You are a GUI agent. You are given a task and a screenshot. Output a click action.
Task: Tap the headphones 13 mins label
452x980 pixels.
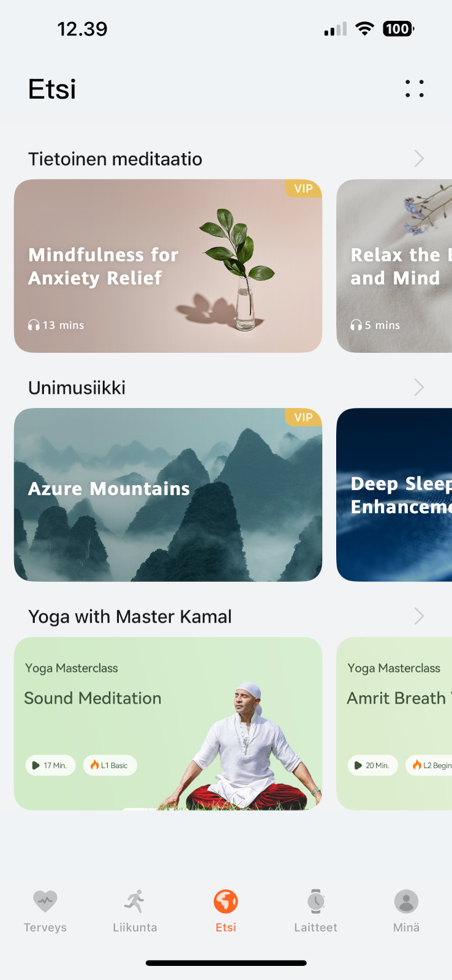(x=56, y=325)
